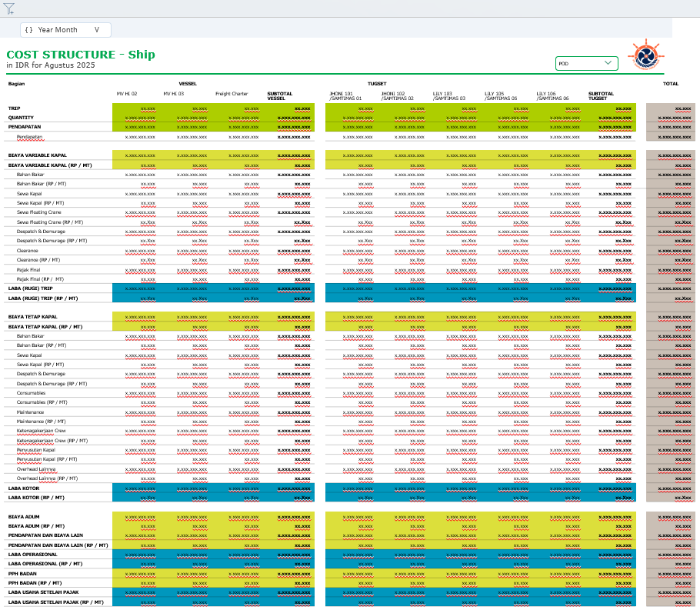700x610 pixels.
Task: Click the LABA (RUGI) TRIP (RP / MT) label
Action: point(43,298)
